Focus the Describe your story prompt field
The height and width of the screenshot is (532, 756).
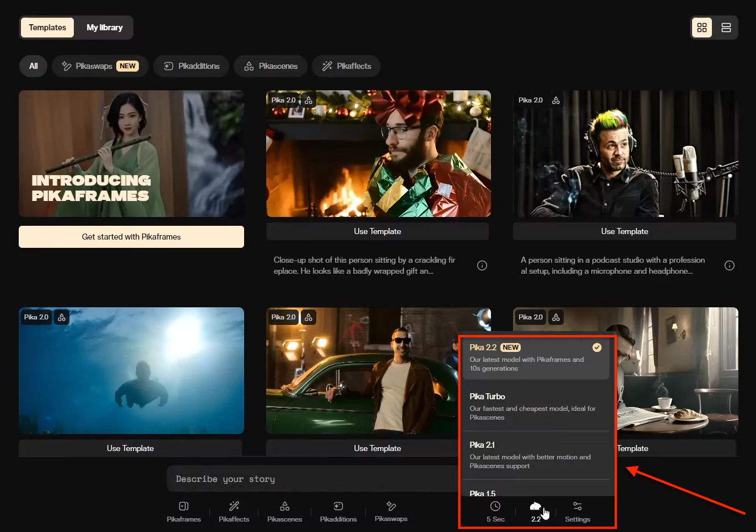[314, 479]
